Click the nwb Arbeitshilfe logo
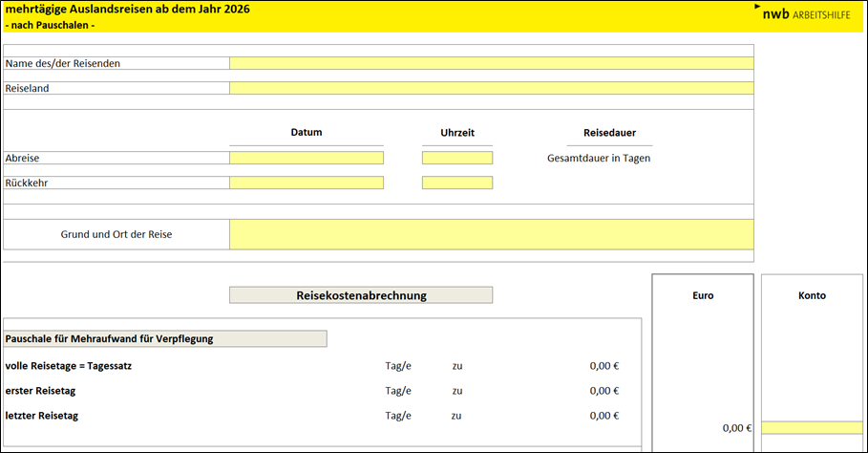Screen dimensions: 868x453 coord(805,14)
